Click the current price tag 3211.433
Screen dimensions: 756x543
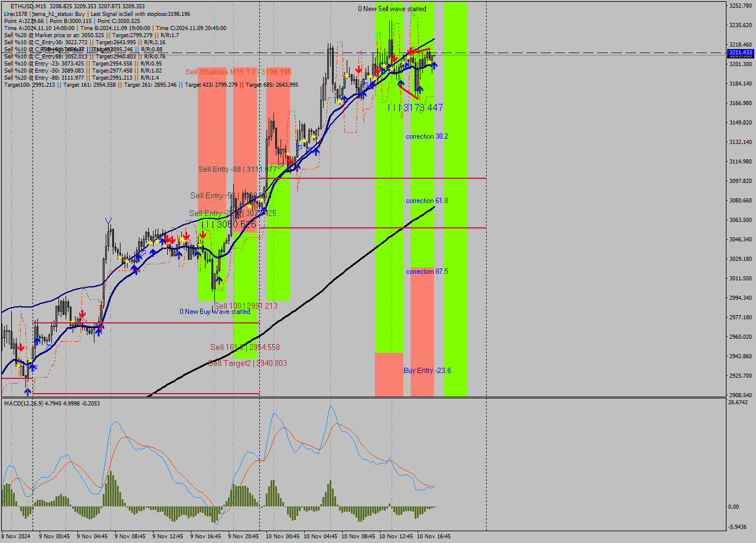[741, 53]
